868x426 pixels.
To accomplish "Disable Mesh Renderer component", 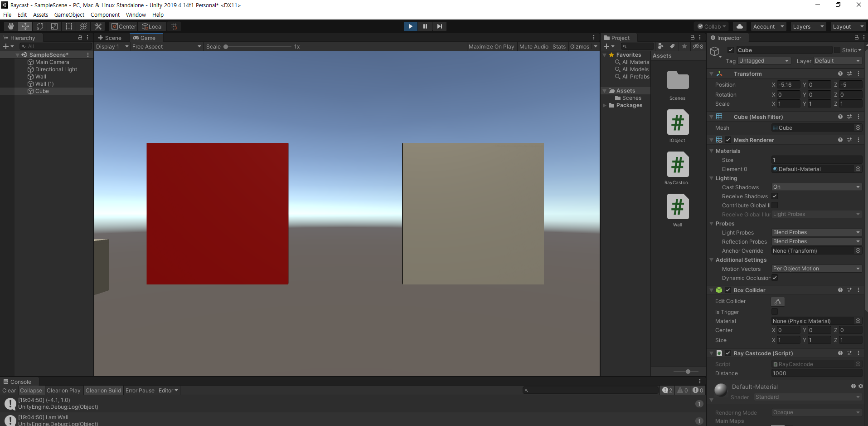I will (728, 140).
